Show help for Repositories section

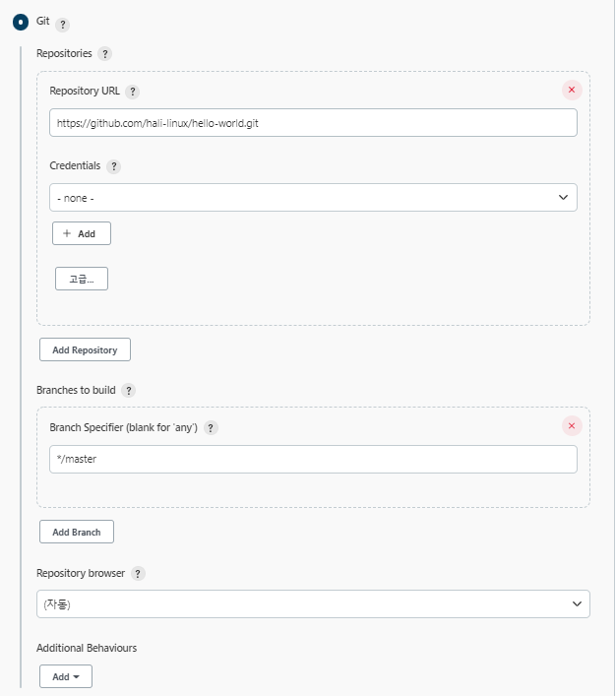point(104,54)
